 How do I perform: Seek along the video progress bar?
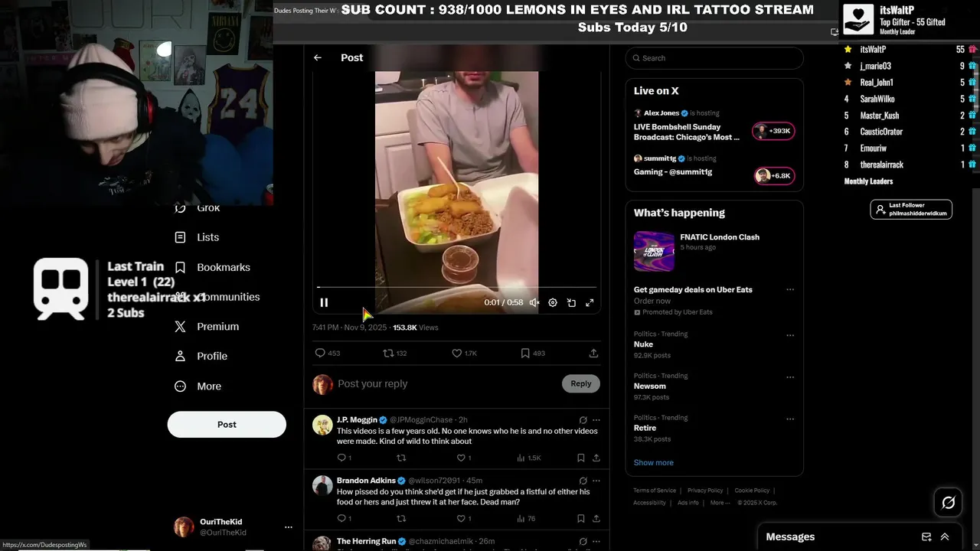point(456,288)
